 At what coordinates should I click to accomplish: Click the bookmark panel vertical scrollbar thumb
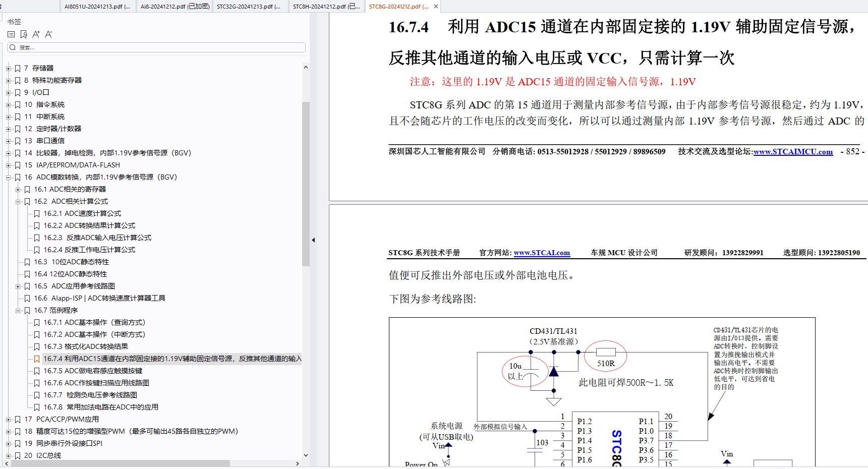tap(306, 184)
